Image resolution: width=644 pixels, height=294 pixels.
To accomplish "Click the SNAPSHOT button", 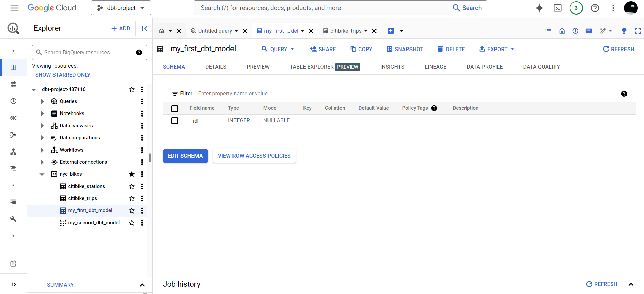I will [405, 49].
